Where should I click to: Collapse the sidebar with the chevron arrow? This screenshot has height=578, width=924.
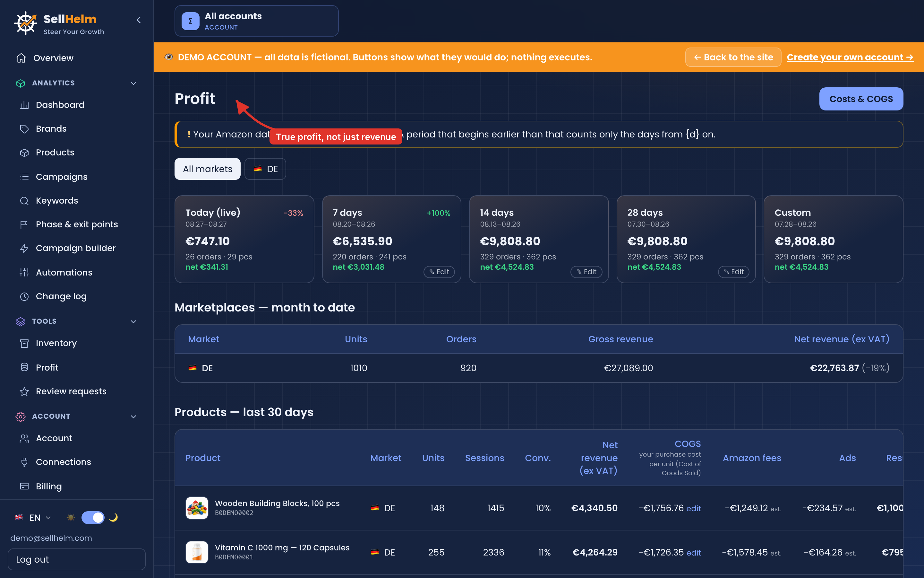click(139, 20)
